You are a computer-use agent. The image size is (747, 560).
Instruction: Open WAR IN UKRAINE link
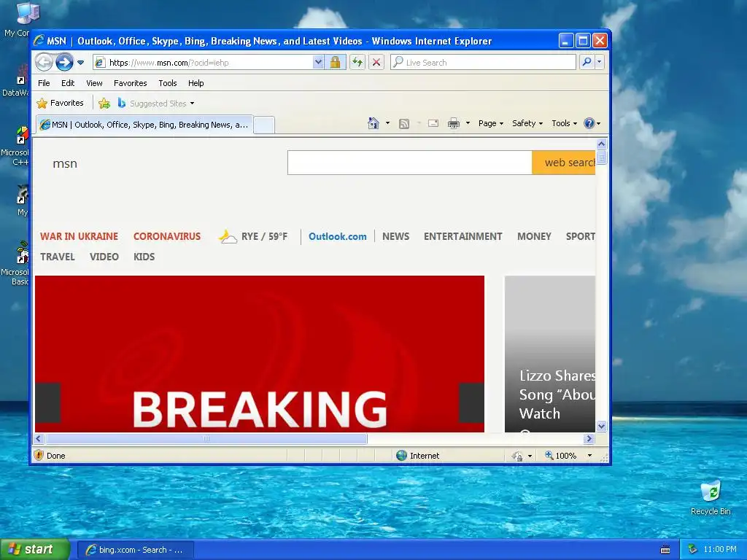(79, 236)
